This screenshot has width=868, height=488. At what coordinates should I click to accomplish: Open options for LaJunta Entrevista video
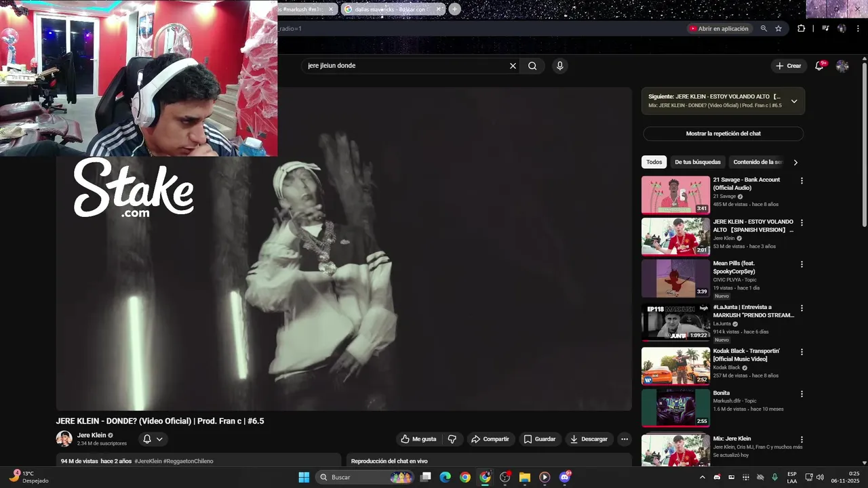coord(802,308)
